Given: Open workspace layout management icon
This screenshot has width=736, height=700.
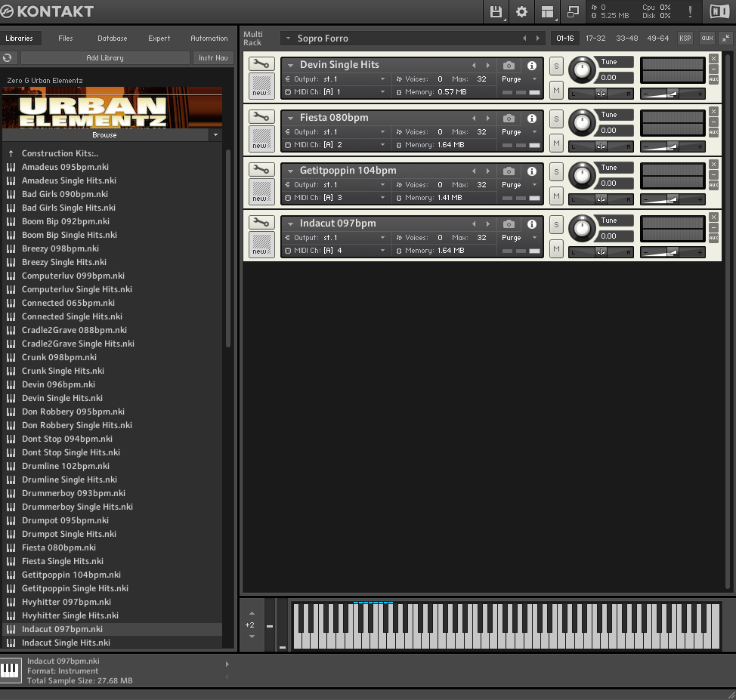Looking at the screenshot, I should coord(547,12).
